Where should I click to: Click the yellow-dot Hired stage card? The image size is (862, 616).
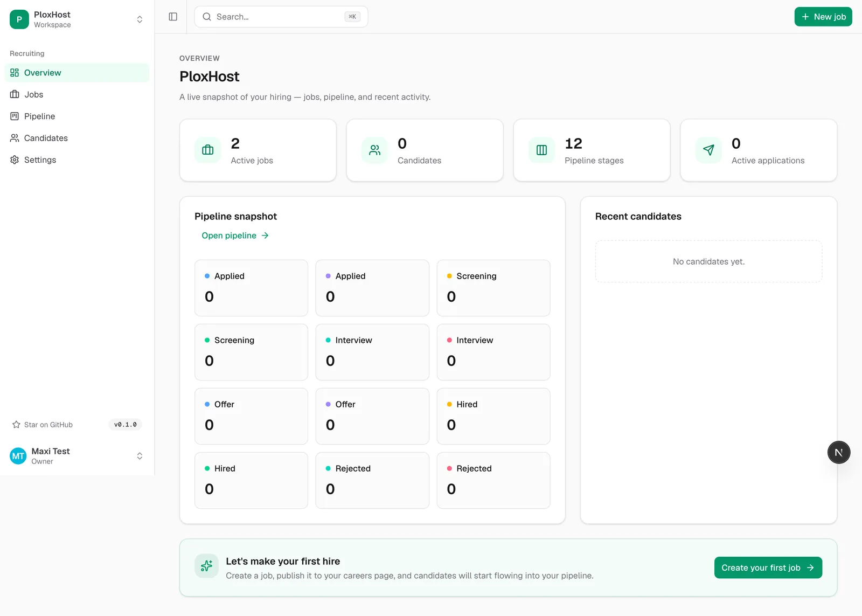coord(493,416)
